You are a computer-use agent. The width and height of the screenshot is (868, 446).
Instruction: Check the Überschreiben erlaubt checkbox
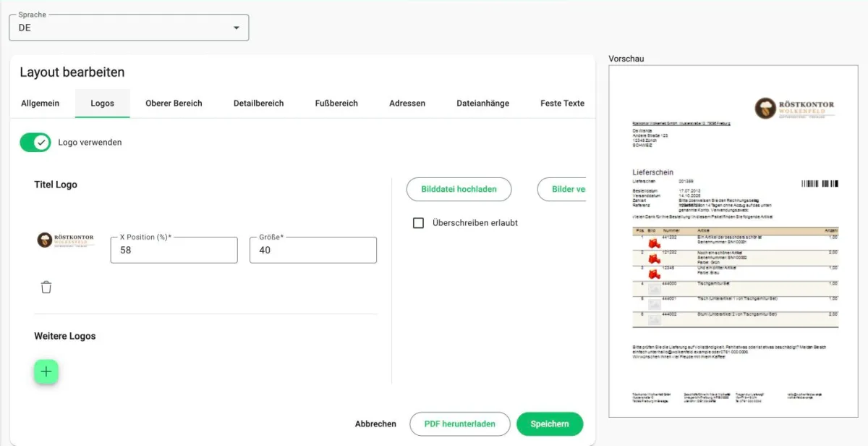[x=418, y=223]
